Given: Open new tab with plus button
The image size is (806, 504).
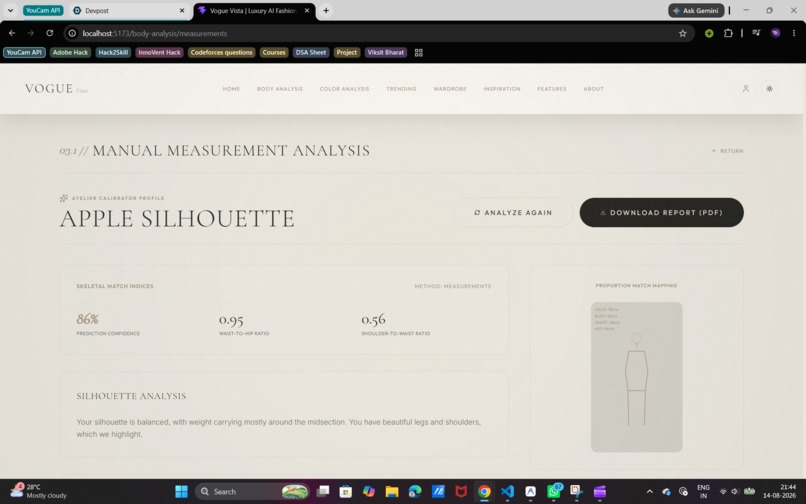Looking at the screenshot, I should pyautogui.click(x=326, y=10).
